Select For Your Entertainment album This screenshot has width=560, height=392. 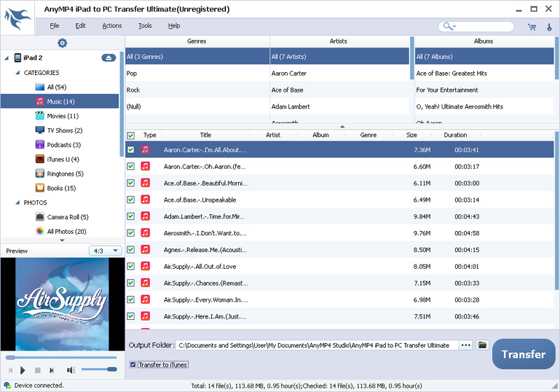[484, 90]
